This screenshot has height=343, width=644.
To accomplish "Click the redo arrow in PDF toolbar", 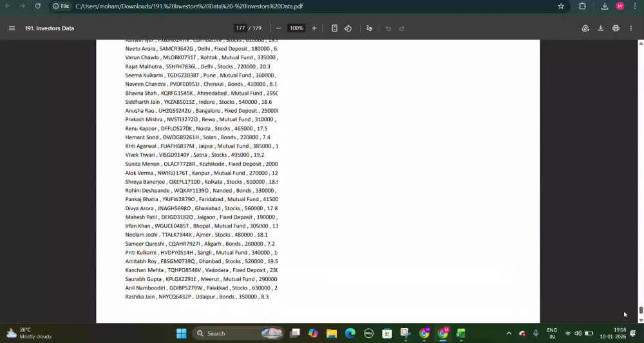I will click(402, 28).
